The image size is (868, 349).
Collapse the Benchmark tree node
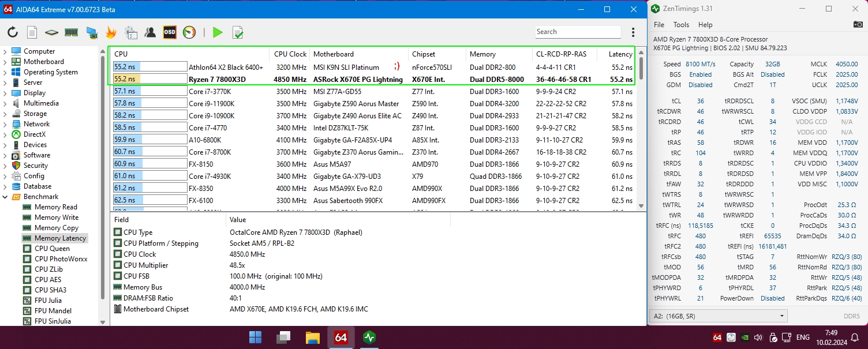(5, 197)
